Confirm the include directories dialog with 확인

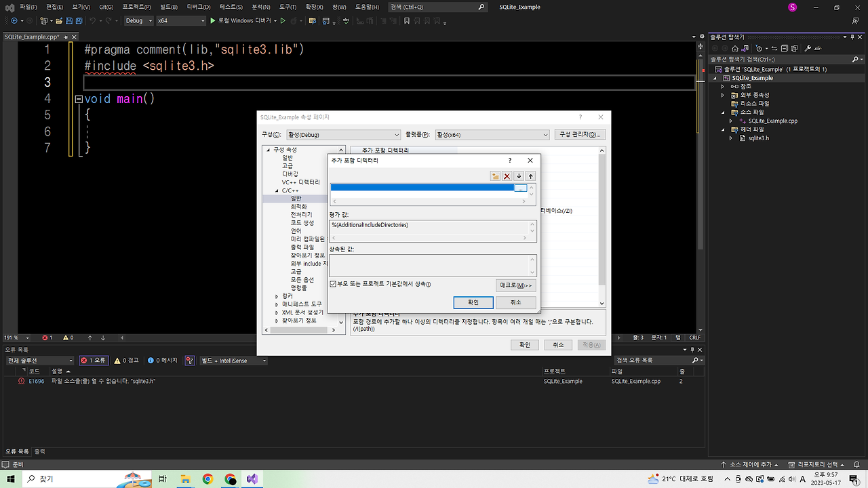(x=473, y=302)
